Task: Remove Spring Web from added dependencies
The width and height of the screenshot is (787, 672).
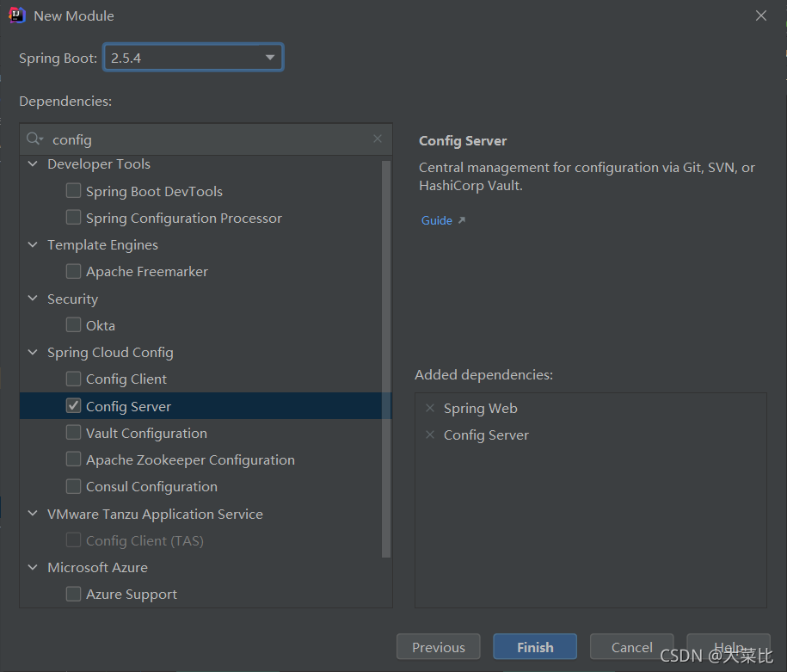Action: coord(430,408)
